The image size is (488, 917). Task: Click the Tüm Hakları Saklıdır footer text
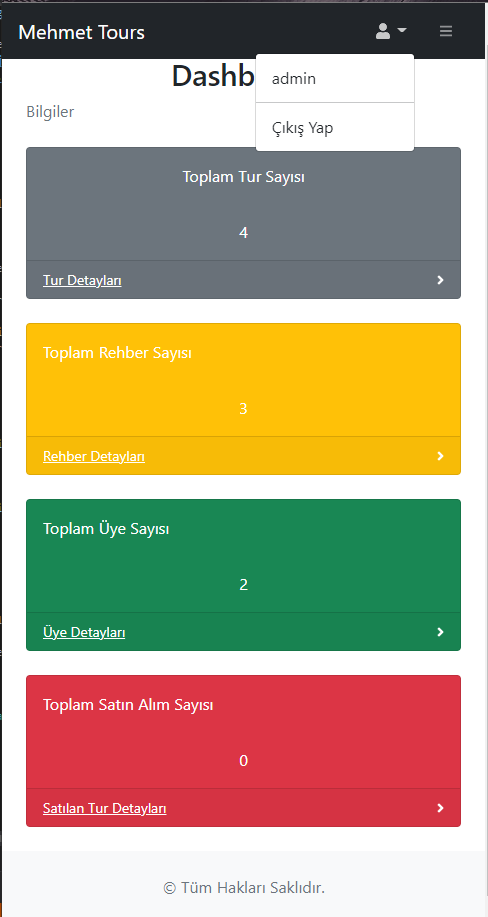[244, 888]
